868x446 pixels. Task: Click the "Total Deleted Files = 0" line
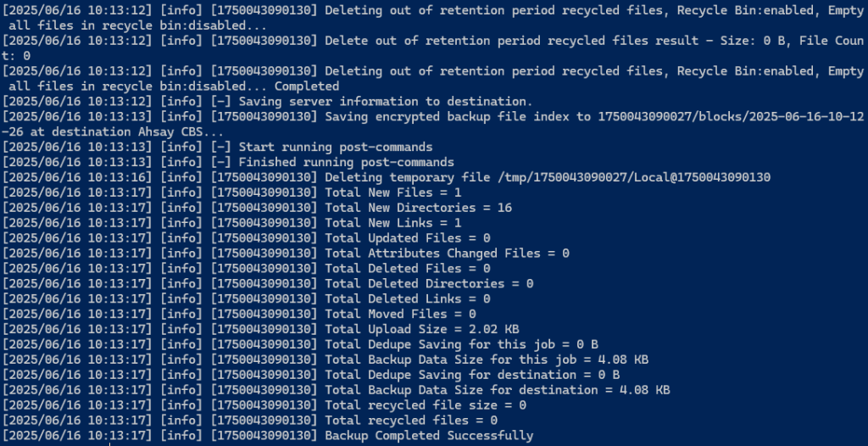click(x=408, y=269)
